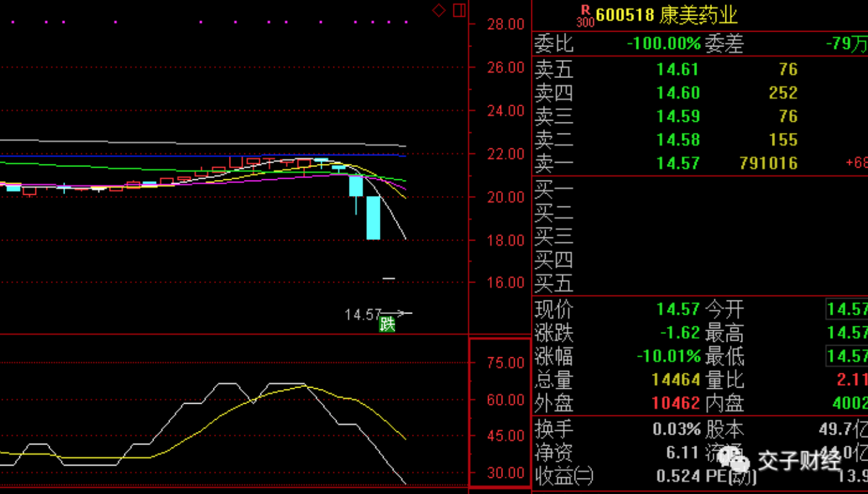The height and width of the screenshot is (494, 868).
Task: Click the 卖四 row label
Action: pyautogui.click(x=553, y=93)
